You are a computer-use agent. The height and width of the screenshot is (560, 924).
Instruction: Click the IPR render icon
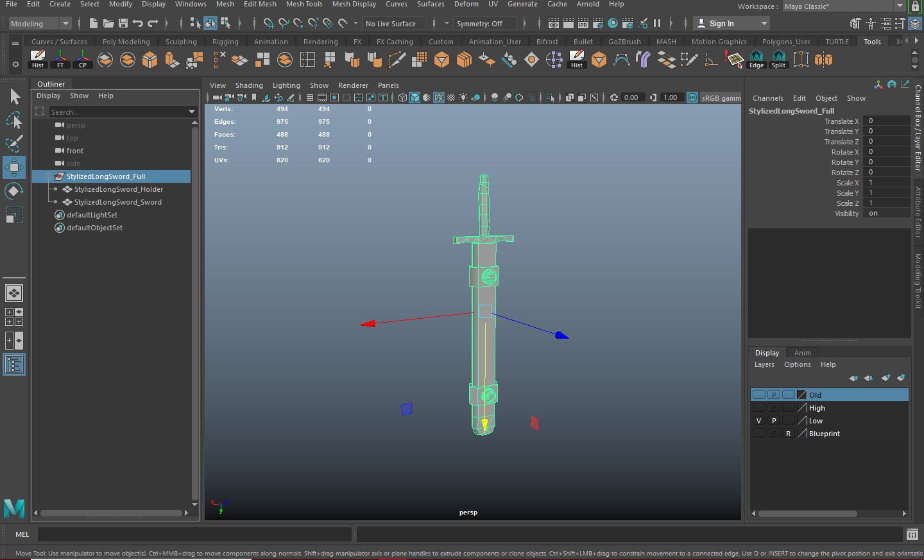click(x=583, y=23)
